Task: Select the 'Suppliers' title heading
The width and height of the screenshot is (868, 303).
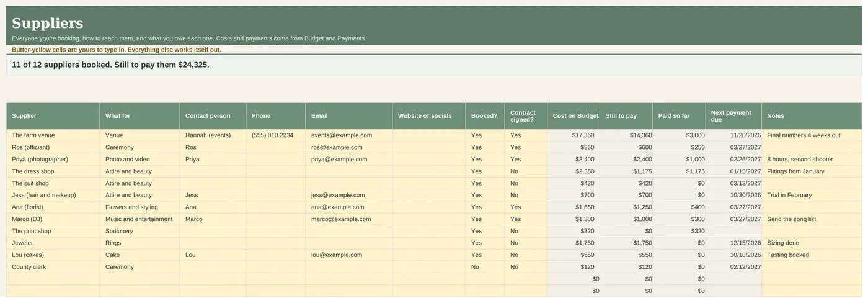Action: [47, 24]
